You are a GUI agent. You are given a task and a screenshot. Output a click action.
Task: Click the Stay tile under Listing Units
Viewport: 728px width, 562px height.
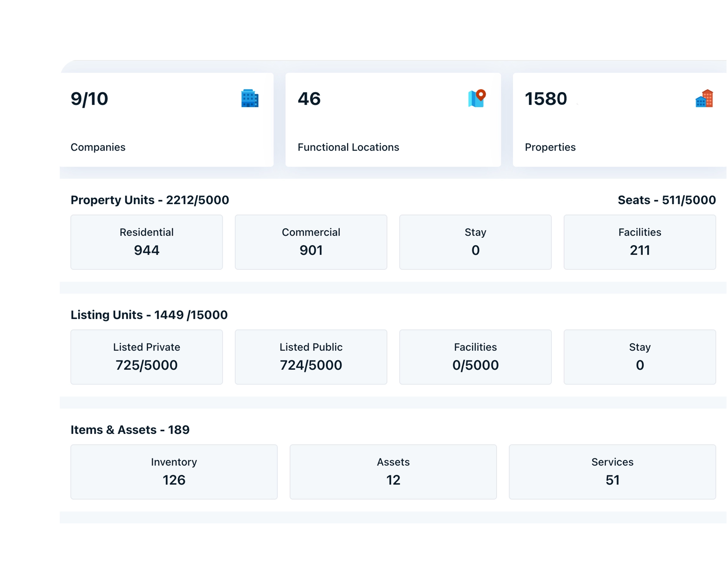coord(640,357)
